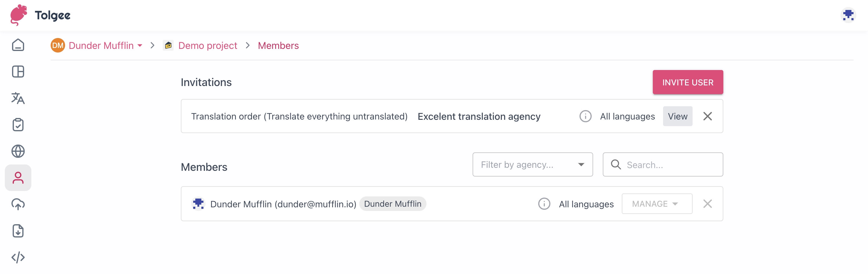Open the Tasks clipboard sidebar icon
The image size is (868, 274).
click(18, 125)
